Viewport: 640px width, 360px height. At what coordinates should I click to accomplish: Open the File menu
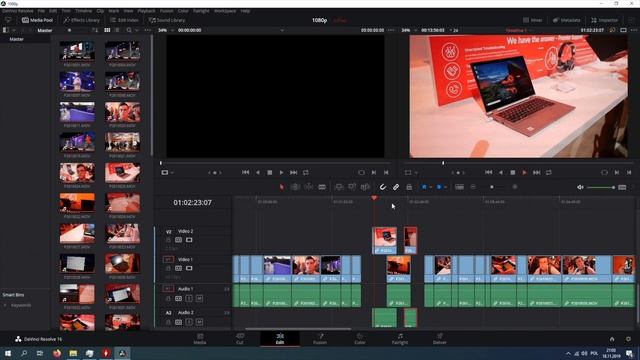pyautogui.click(x=41, y=11)
